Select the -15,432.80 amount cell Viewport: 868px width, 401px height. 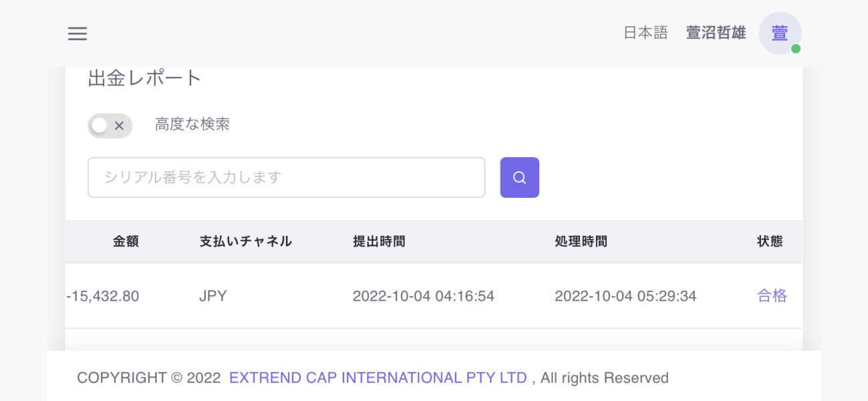(x=103, y=296)
